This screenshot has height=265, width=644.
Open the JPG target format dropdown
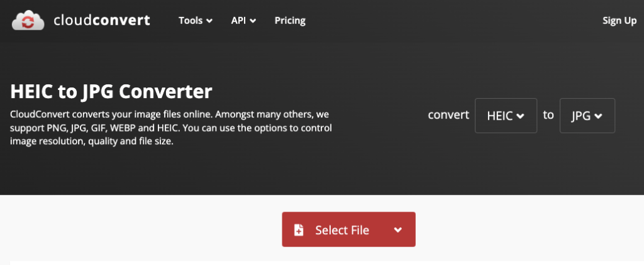(587, 115)
